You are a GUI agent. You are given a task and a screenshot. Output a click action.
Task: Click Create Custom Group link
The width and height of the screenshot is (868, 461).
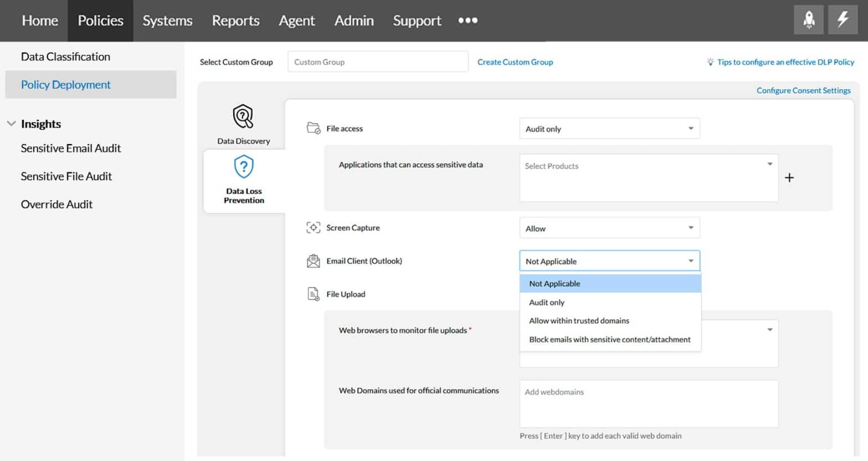(x=515, y=62)
